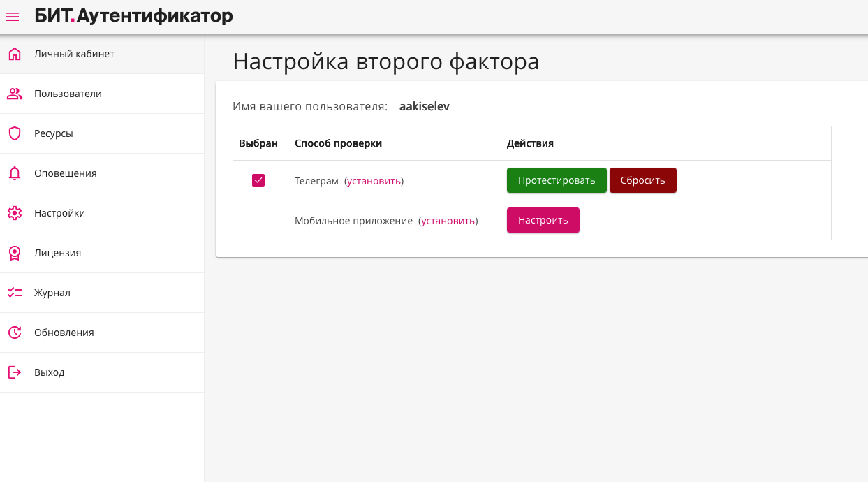The height and width of the screenshot is (482, 868).
Task: Click the Выход logout icon
Action: [x=15, y=372]
